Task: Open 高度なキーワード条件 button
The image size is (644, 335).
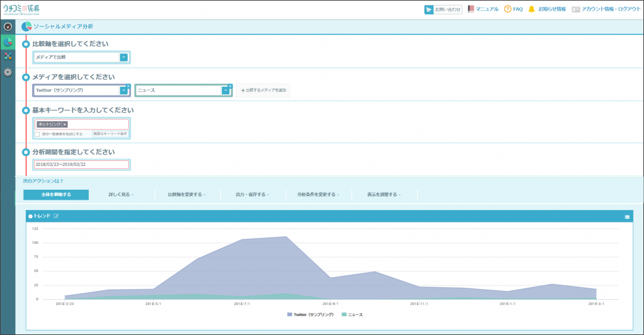Action: (x=110, y=134)
